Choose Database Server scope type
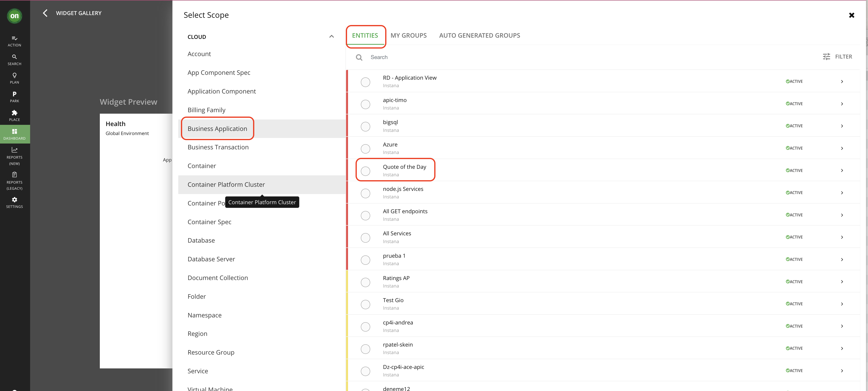The height and width of the screenshot is (391, 868). 211,259
